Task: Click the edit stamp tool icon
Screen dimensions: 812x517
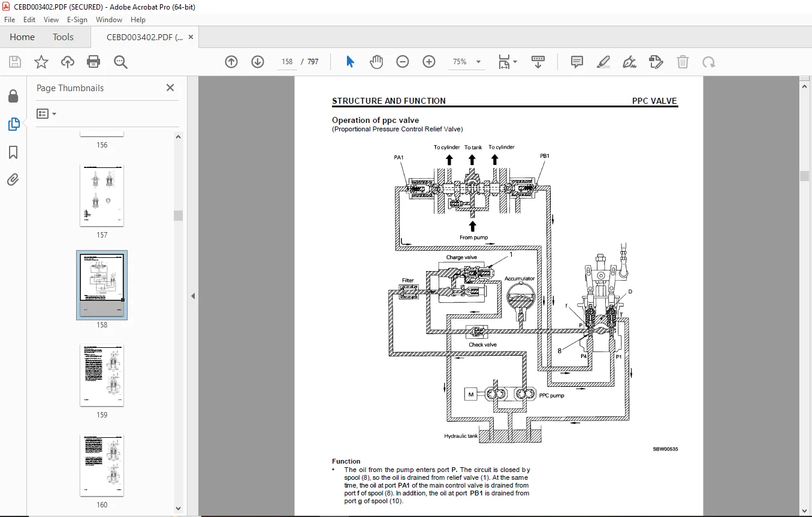Action: point(656,62)
